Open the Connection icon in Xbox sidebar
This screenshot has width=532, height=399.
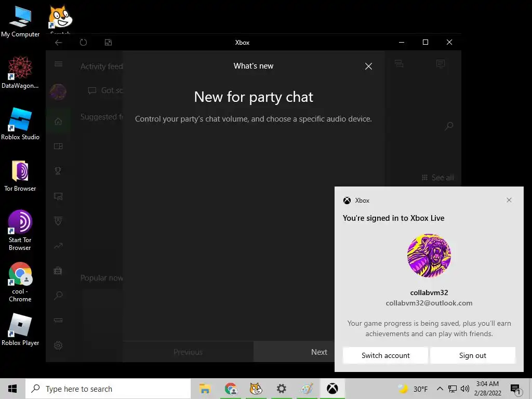pyautogui.click(x=58, y=320)
